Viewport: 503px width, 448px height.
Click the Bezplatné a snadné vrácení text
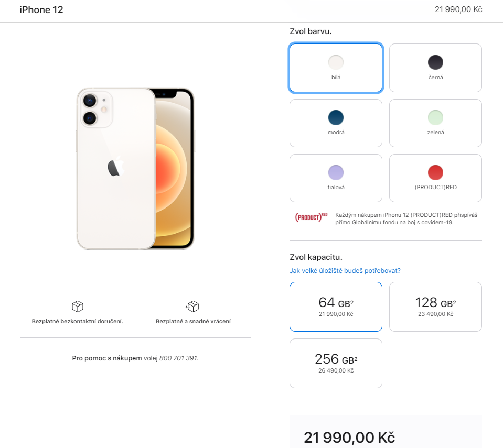point(193,321)
